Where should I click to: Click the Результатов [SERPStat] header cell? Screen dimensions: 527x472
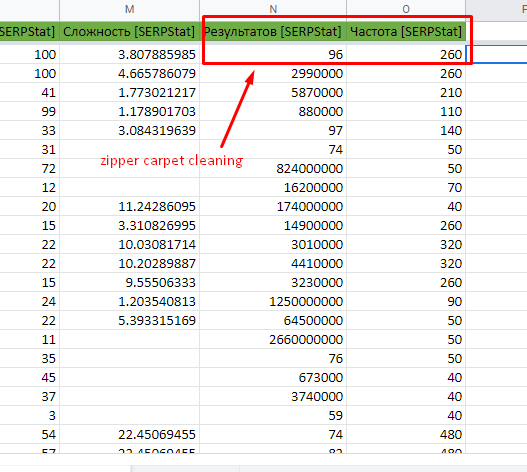pyautogui.click(x=273, y=32)
